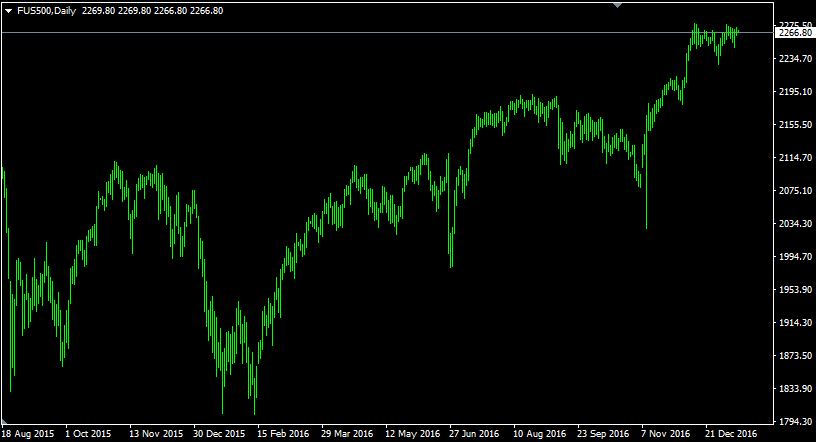Click the 2034.30 price axis label
816x442 pixels.
[x=795, y=223]
